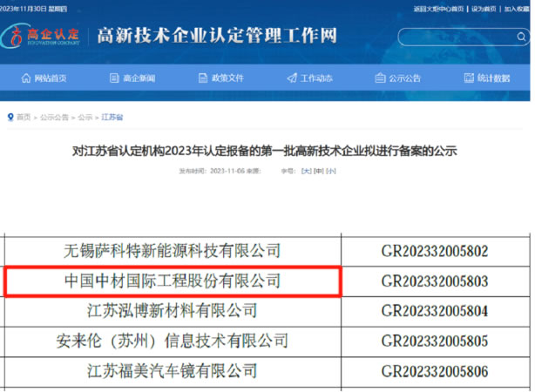The image size is (535, 392).
Task: Click the document icon beside 政策文件
Action: 203,78
